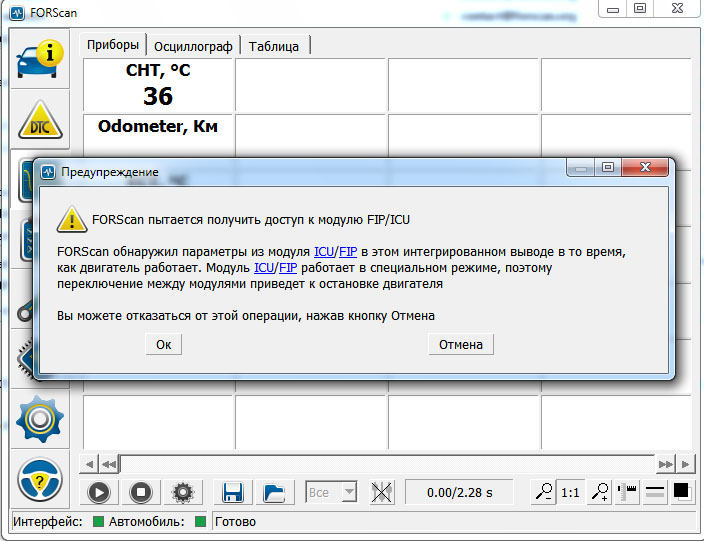This screenshot has width=704, height=541.
Task: Click the Автомобиль green status indicator
Action: click(201, 521)
